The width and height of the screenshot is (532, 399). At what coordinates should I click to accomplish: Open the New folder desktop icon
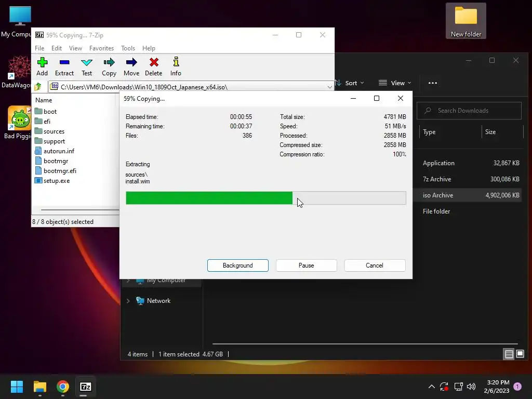click(466, 21)
